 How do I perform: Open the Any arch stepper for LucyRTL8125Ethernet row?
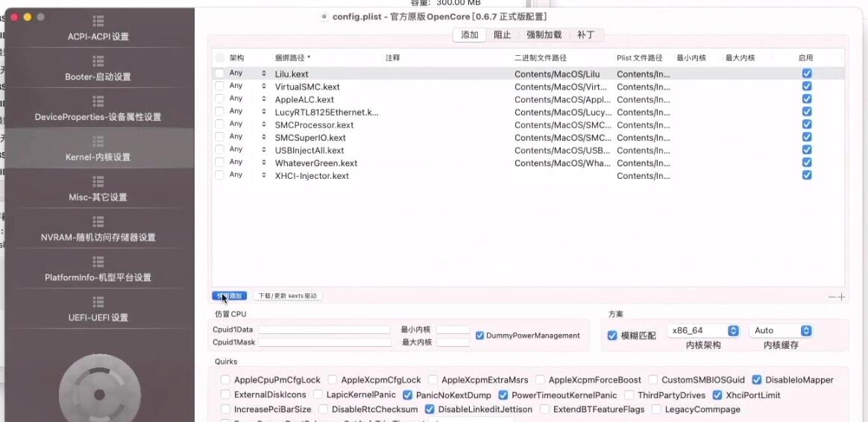(x=263, y=112)
